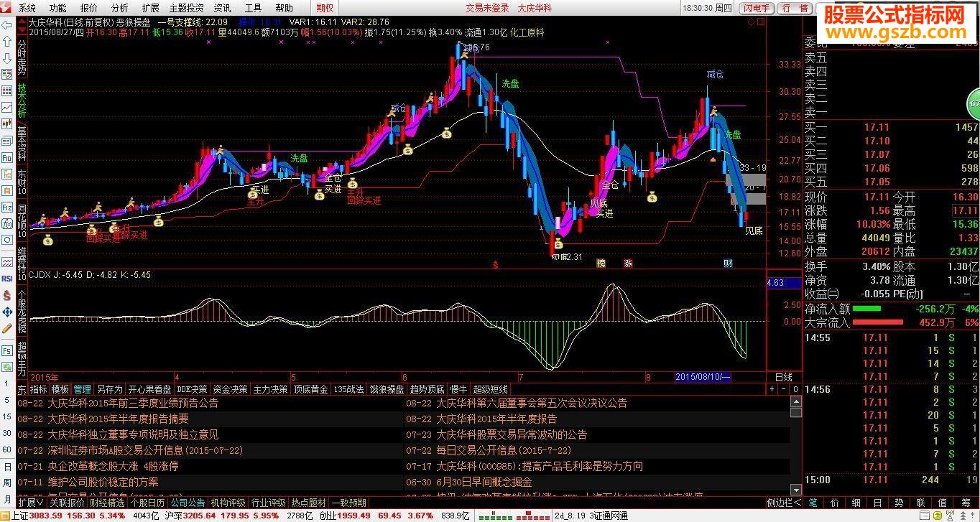The image size is (980, 522).
Task: Select 顶底黄金 indicator tab
Action: [310, 389]
